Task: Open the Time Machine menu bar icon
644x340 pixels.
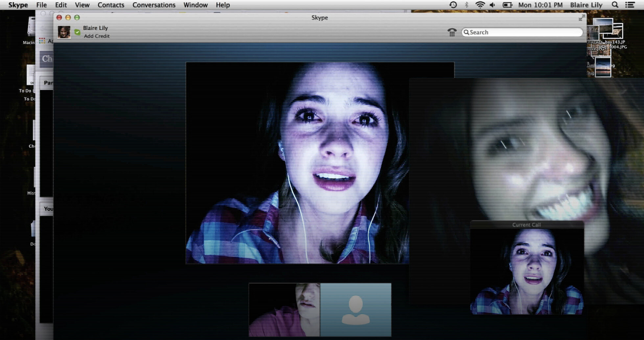Action: coord(453,5)
